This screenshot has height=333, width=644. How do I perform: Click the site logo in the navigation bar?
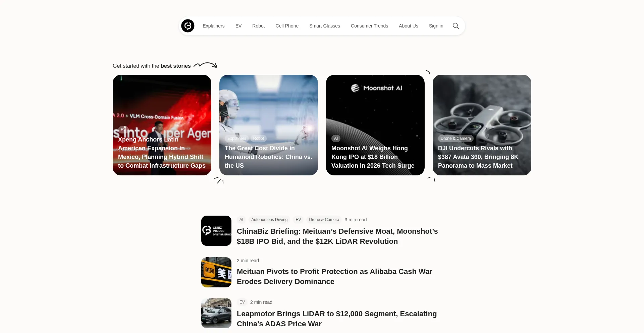188,26
